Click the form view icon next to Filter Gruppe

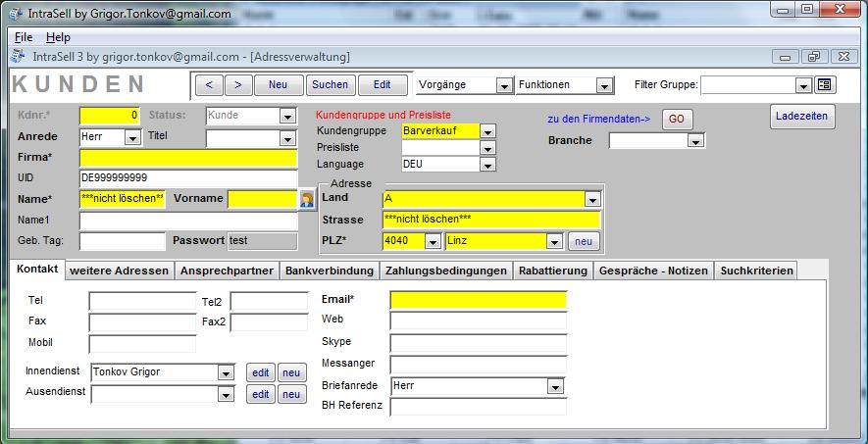pos(824,84)
